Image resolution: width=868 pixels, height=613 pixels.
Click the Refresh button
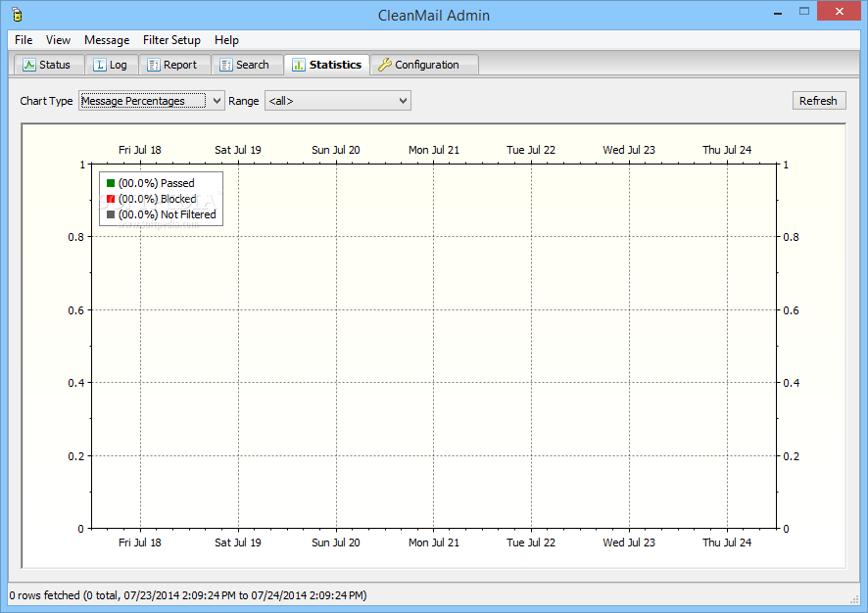click(819, 101)
